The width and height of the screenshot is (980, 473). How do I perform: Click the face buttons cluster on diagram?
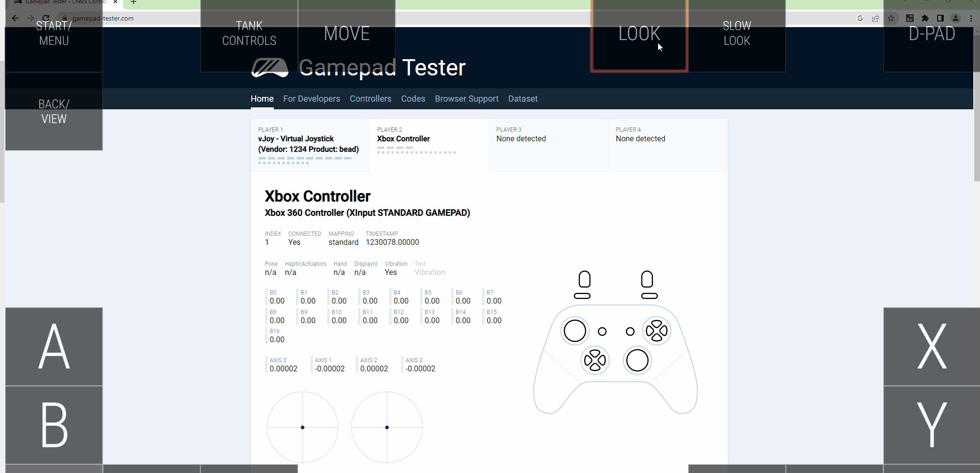point(657,331)
